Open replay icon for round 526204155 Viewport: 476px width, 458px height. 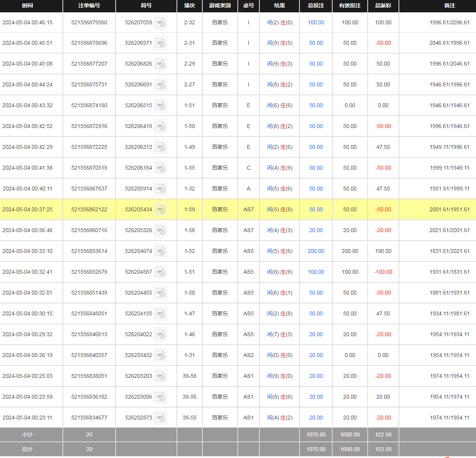pyautogui.click(x=161, y=314)
